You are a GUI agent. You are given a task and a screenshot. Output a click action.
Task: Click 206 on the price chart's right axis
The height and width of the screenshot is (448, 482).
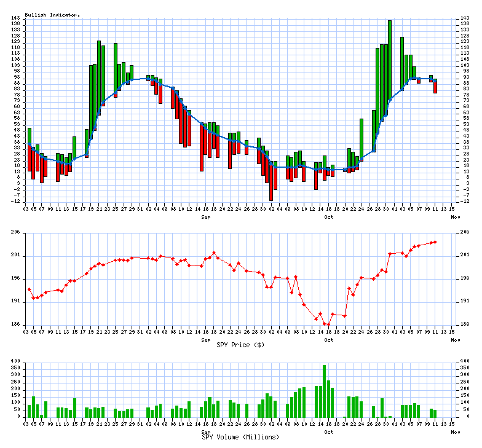464,232
